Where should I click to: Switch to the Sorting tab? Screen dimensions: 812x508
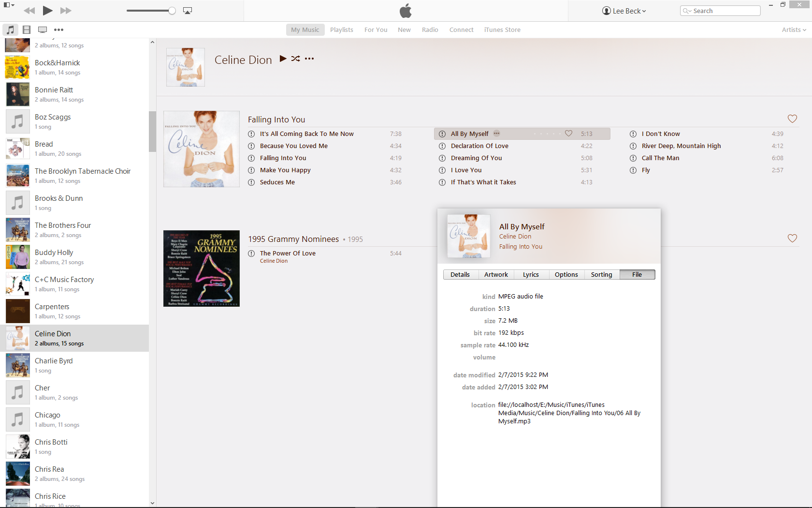[x=602, y=275]
